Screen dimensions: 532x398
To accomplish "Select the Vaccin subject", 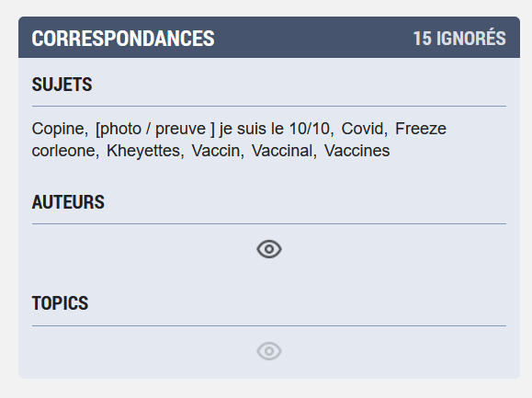I will tap(215, 151).
